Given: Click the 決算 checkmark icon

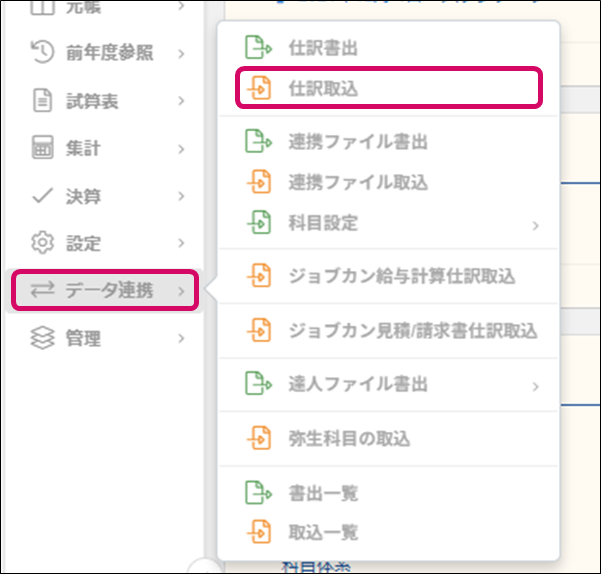Looking at the screenshot, I should click(x=42, y=196).
